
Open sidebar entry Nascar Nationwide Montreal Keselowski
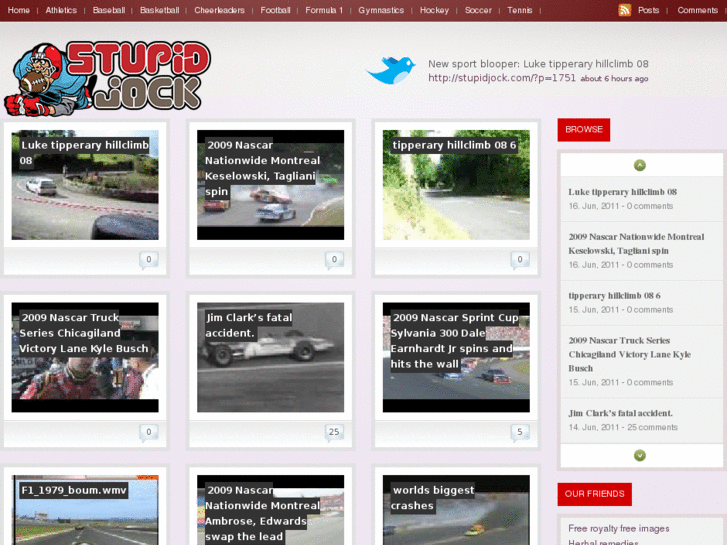click(x=636, y=244)
